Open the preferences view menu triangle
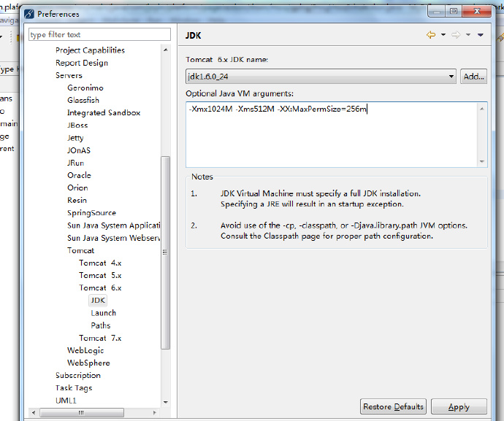The height and width of the screenshot is (421, 504). (481, 35)
